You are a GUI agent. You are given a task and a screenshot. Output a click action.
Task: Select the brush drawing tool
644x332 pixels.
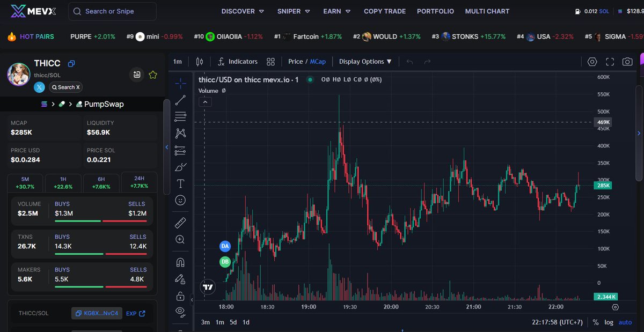point(180,167)
